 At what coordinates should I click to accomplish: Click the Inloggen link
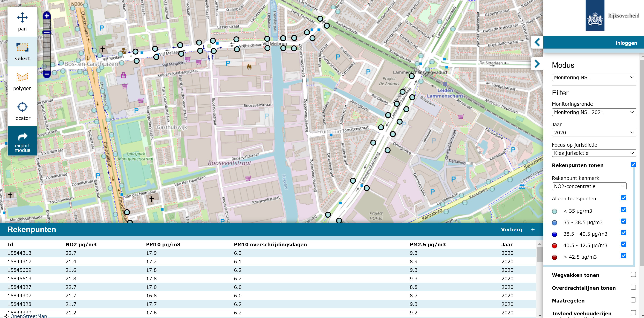click(626, 43)
